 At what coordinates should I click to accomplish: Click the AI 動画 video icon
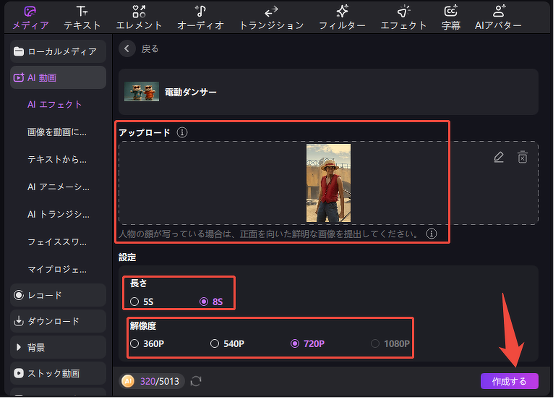18,78
